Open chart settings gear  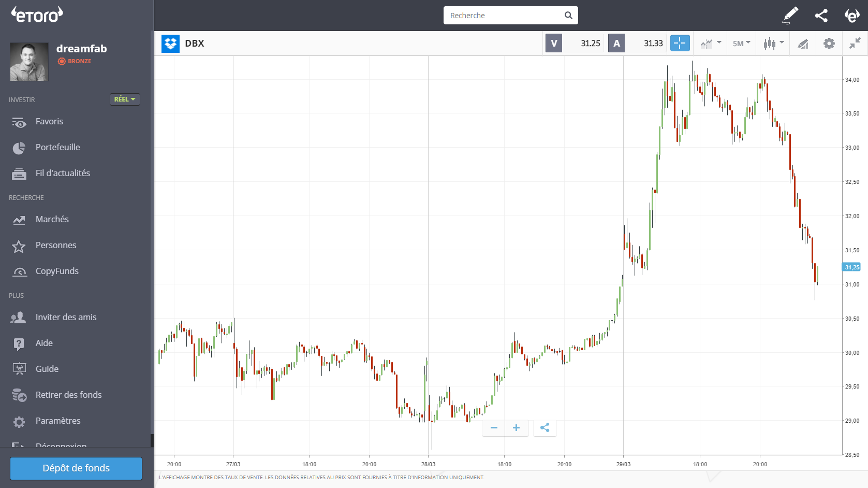click(829, 44)
